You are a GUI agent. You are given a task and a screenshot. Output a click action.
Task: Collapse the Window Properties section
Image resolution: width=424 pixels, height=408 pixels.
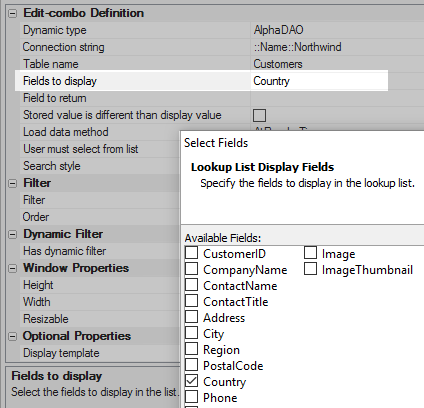point(12,269)
